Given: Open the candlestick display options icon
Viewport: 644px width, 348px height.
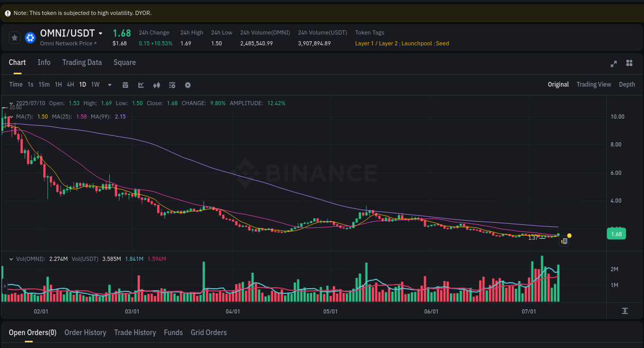Looking at the screenshot, I should (157, 85).
